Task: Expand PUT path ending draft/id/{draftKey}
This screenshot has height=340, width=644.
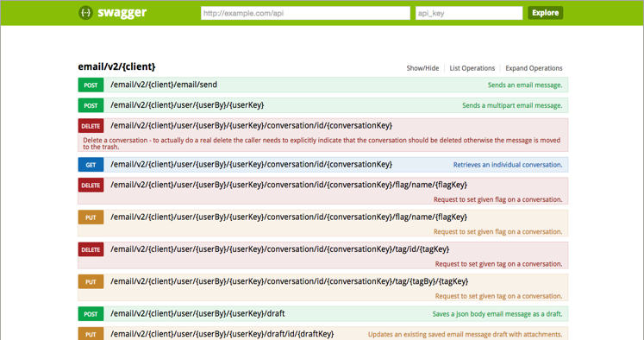Action: (x=222, y=334)
